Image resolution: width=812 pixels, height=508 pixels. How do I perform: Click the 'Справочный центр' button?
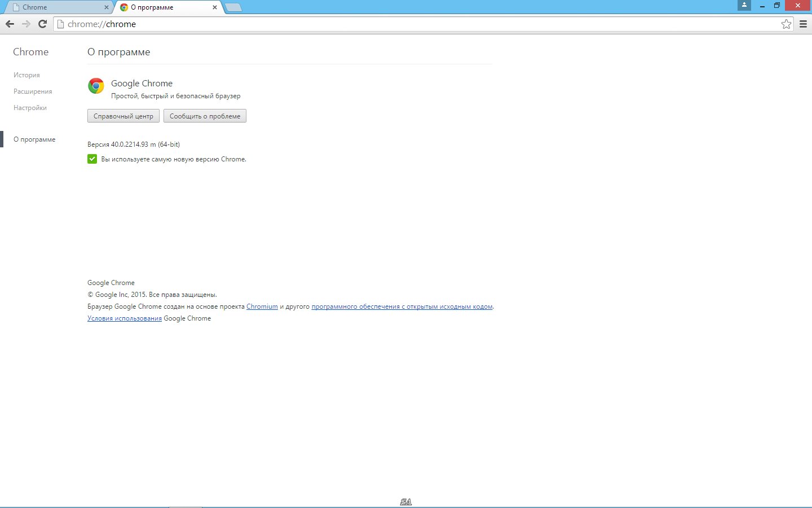123,116
